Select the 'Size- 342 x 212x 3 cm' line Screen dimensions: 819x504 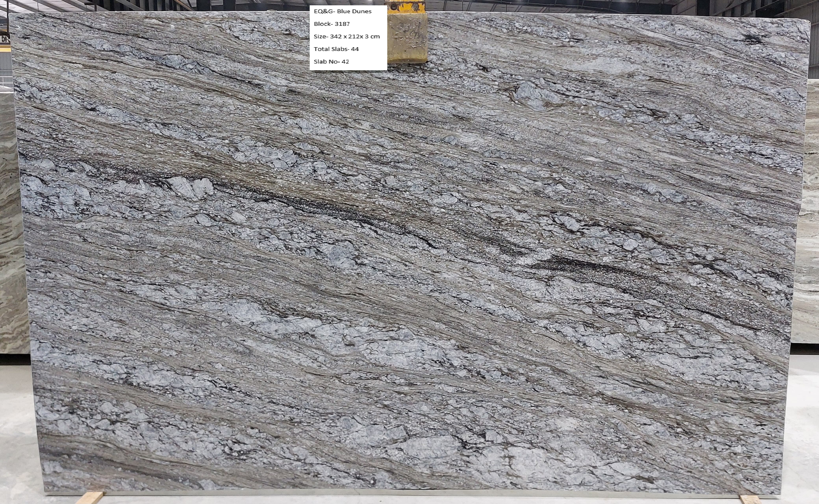coord(347,36)
